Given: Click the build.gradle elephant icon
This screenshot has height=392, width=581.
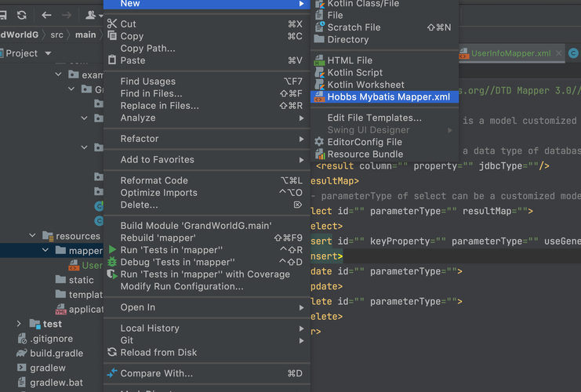Looking at the screenshot, I should [x=22, y=353].
